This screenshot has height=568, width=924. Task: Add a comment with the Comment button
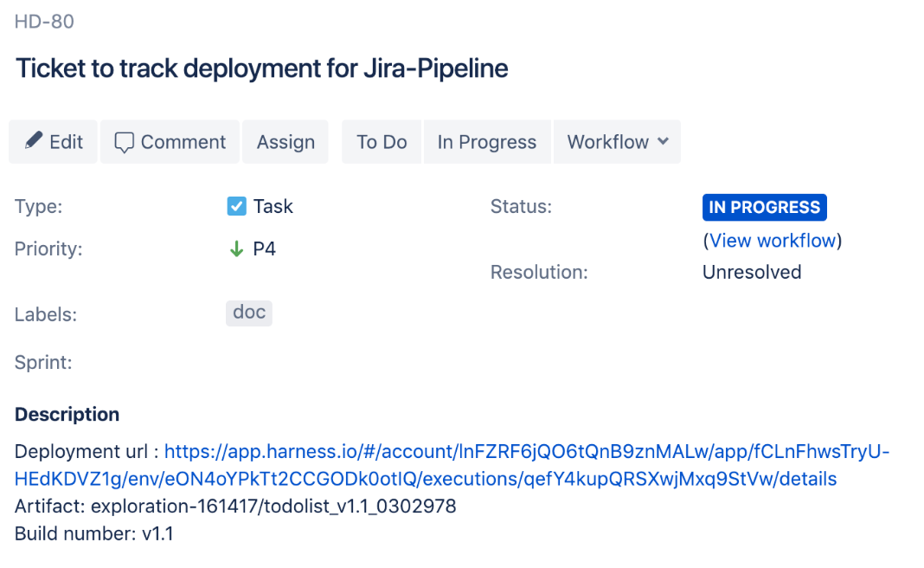170,141
